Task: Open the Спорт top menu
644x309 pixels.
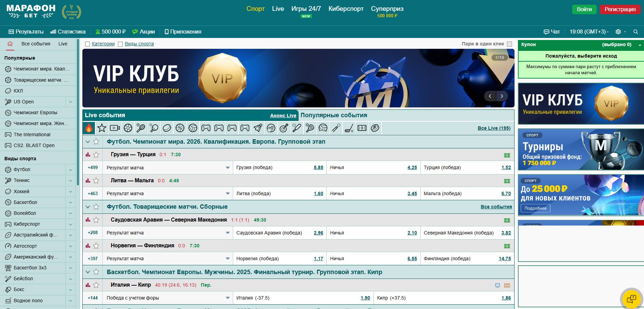Action: [256, 9]
